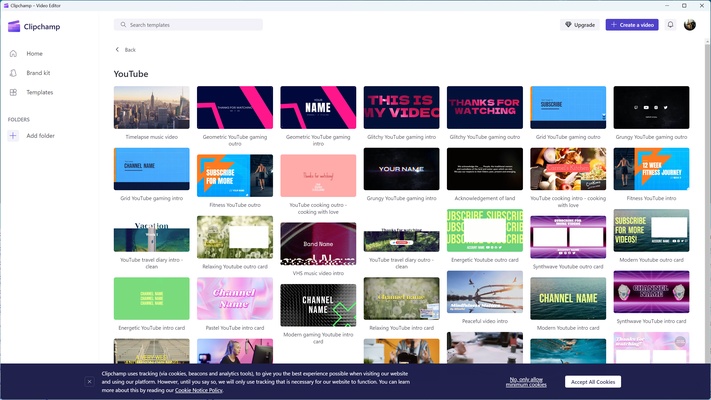Open YouTube travel diary outro thumbnail
The height and width of the screenshot is (400, 711).
coord(401,239)
